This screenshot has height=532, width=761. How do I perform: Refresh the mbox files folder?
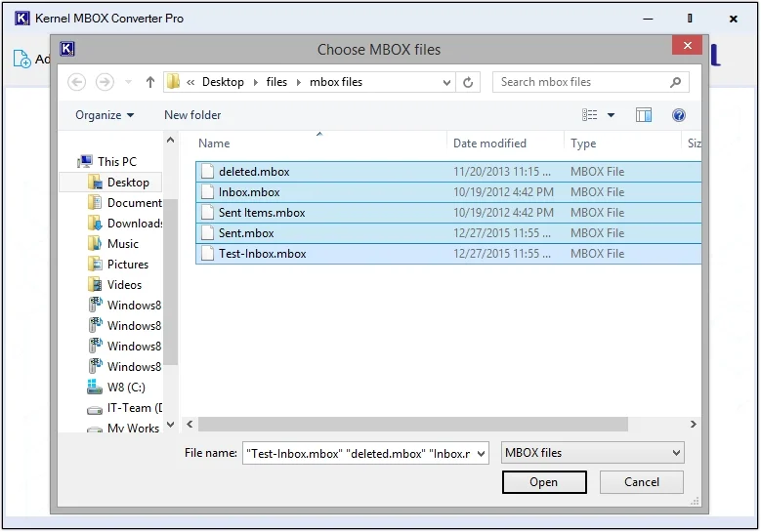tap(468, 82)
